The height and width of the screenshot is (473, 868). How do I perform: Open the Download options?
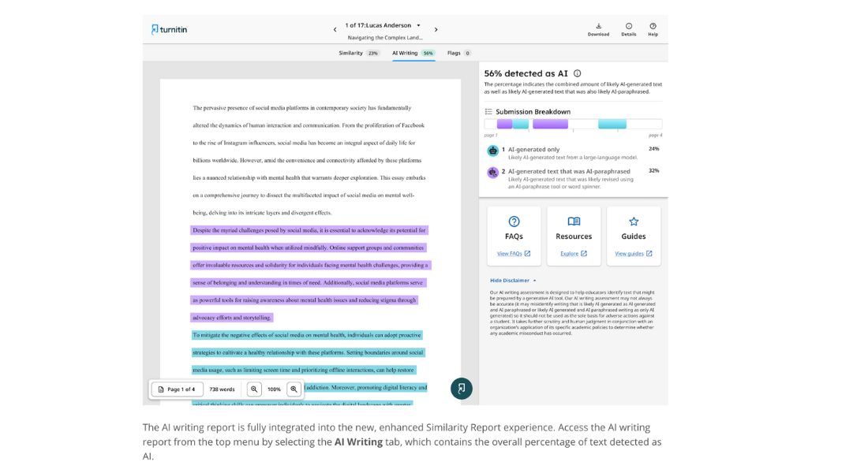pyautogui.click(x=600, y=28)
